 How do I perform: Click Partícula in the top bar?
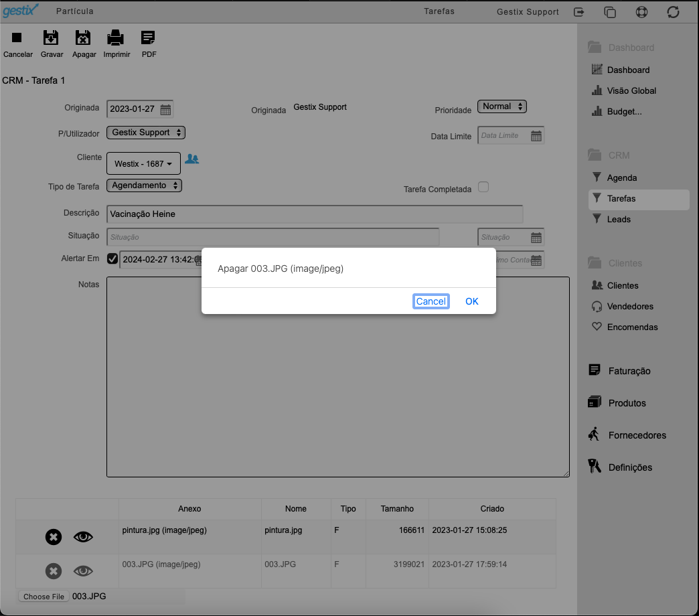point(75,11)
